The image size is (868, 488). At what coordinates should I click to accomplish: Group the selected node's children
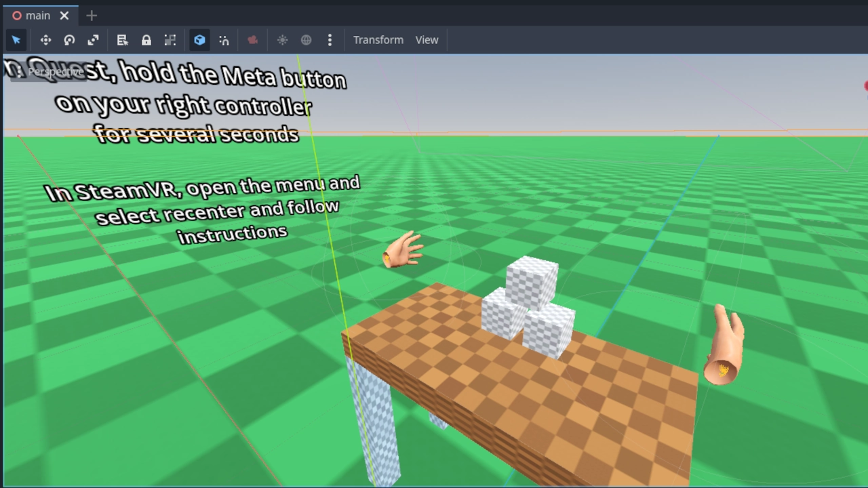[170, 40]
